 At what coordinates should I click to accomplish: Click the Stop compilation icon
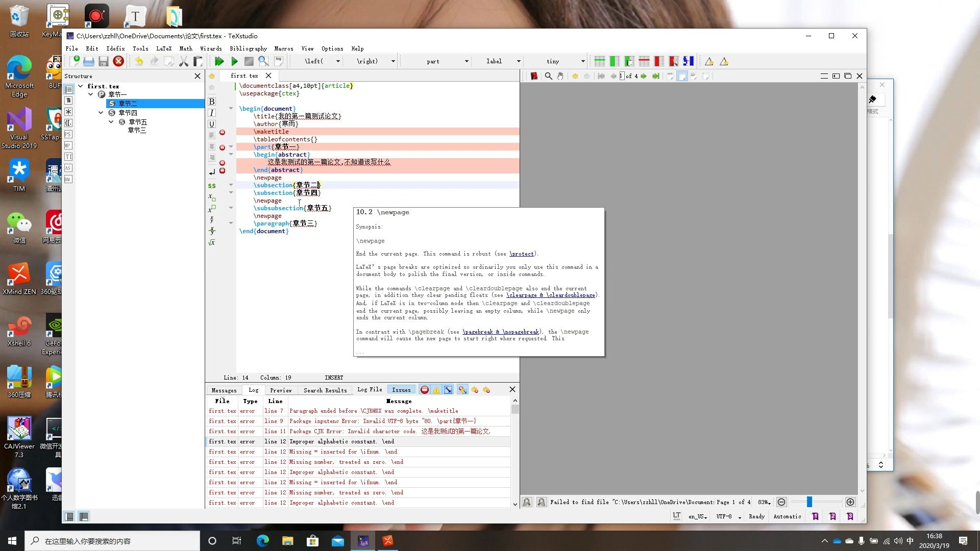tap(249, 61)
